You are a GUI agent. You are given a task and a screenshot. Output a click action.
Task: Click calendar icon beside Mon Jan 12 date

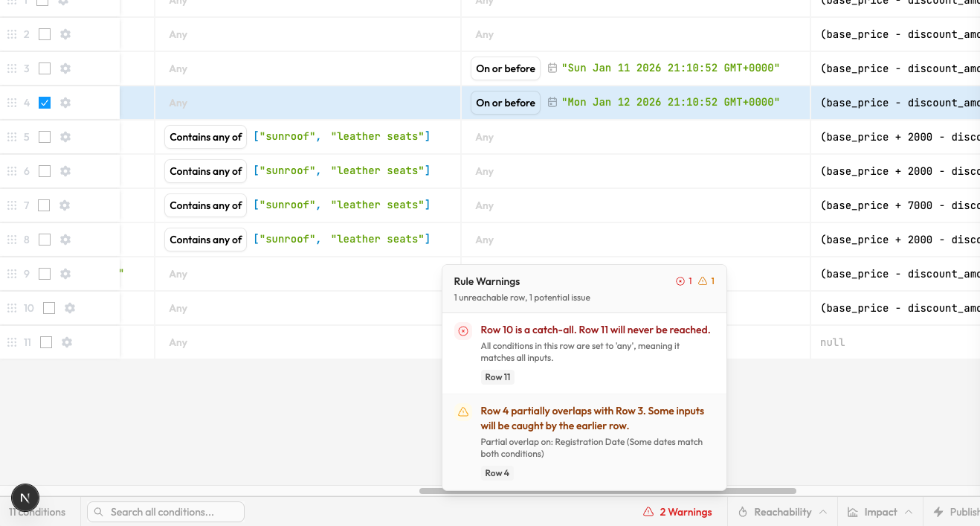point(552,103)
